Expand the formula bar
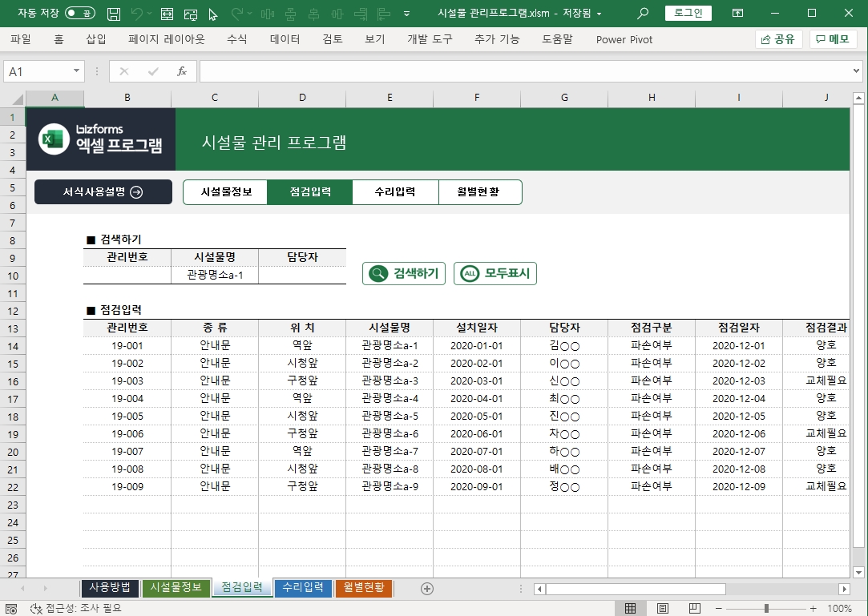 857,71
